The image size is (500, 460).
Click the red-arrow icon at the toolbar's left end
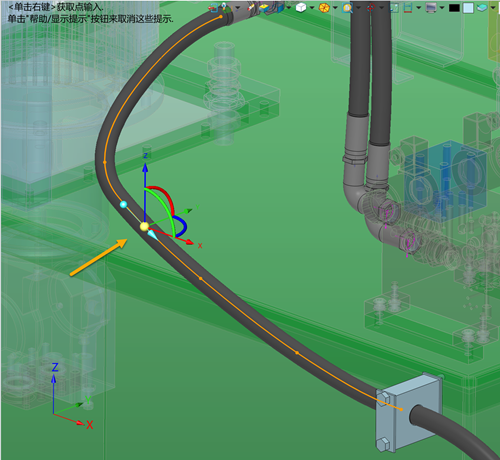coord(213,8)
